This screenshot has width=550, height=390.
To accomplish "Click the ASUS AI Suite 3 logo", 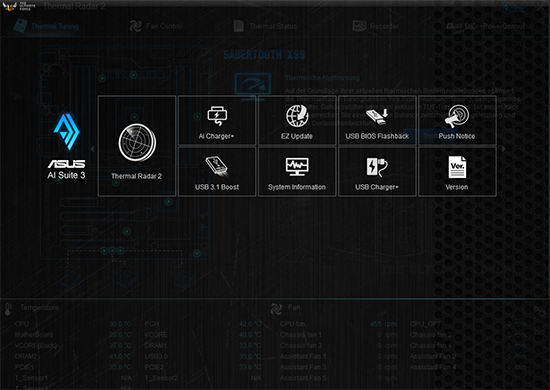I will 67,146.
